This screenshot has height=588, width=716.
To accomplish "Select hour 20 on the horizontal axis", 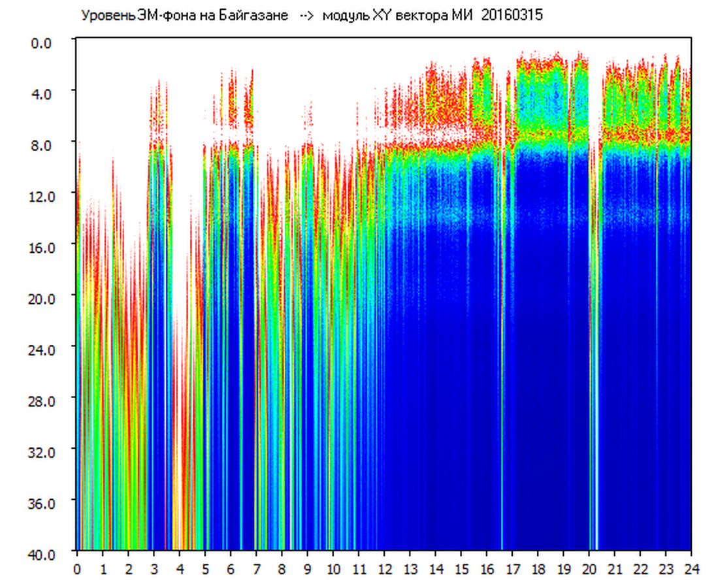I will pos(589,569).
